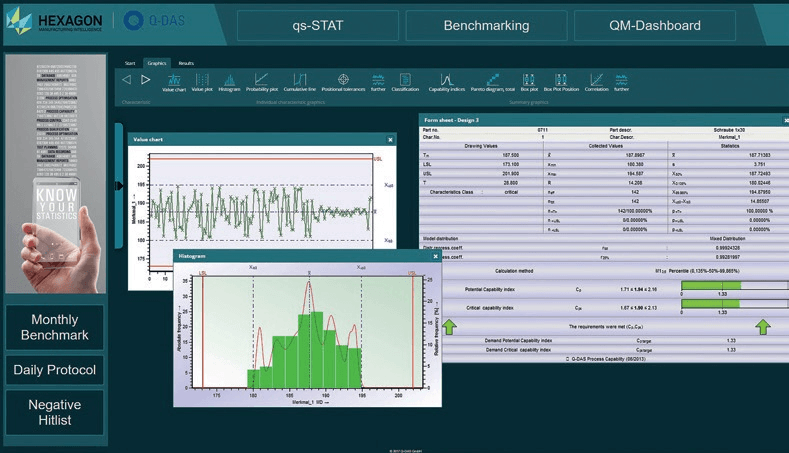Switch to the Graphics tab
The image size is (789, 453).
[x=157, y=63]
